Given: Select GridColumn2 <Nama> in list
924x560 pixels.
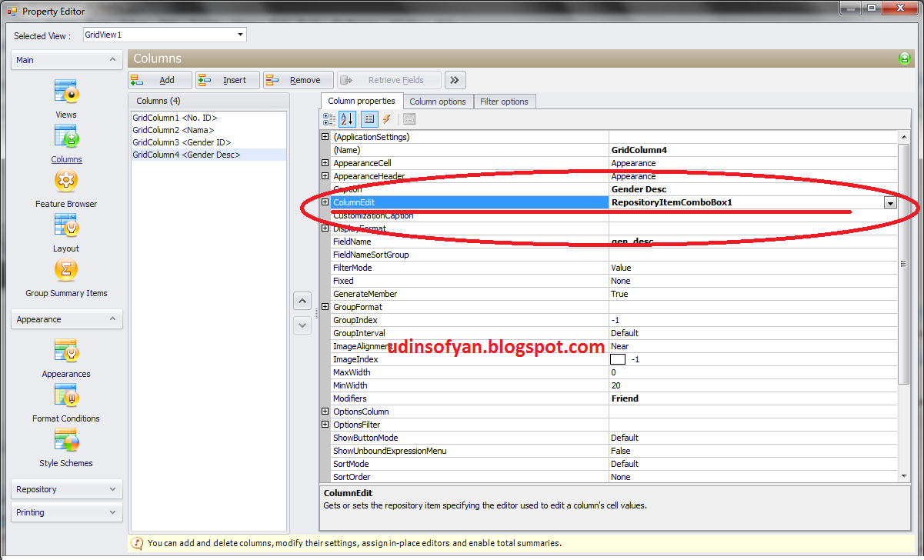Looking at the screenshot, I should (x=208, y=130).
